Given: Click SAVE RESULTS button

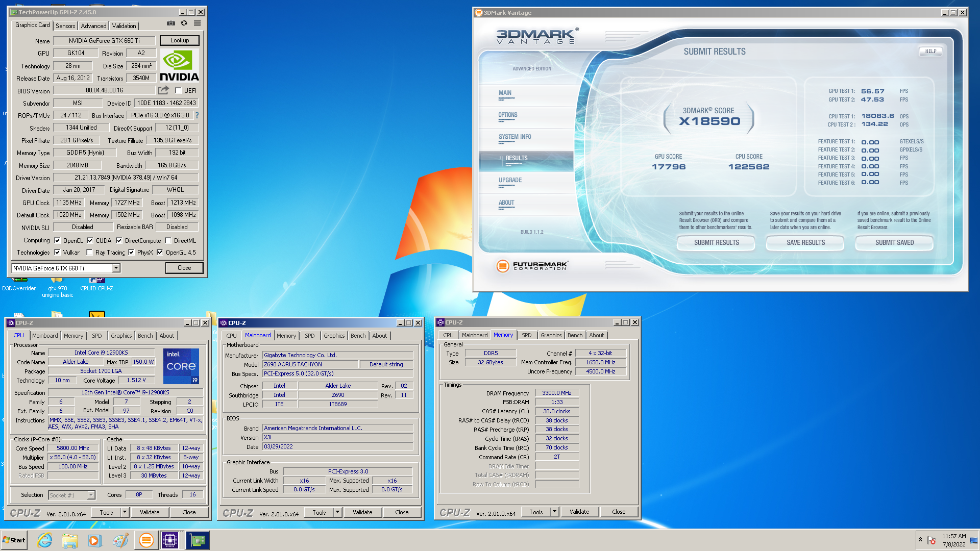Looking at the screenshot, I should click(x=805, y=242).
